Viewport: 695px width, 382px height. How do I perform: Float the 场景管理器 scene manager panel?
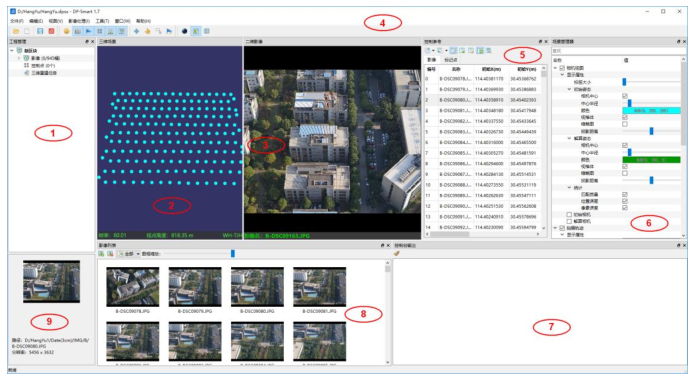pos(678,41)
